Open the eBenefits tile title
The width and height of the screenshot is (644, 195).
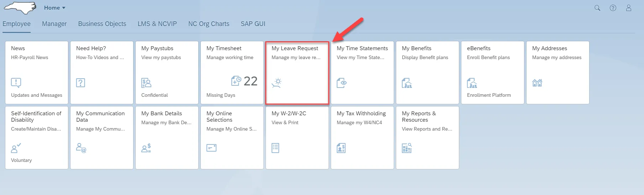point(479,48)
